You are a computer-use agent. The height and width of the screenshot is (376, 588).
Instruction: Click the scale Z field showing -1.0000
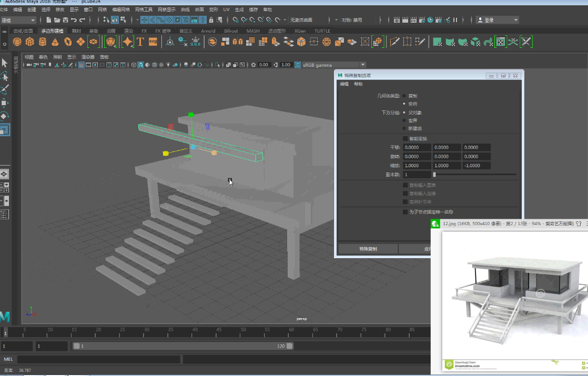click(x=477, y=166)
